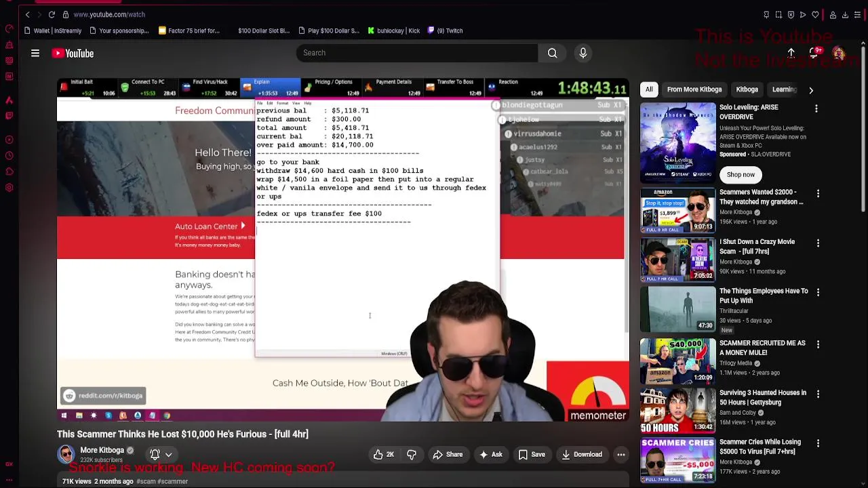Select the 'From More Kitboga' chip
Image resolution: width=868 pixels, height=488 pixels.
coord(694,89)
